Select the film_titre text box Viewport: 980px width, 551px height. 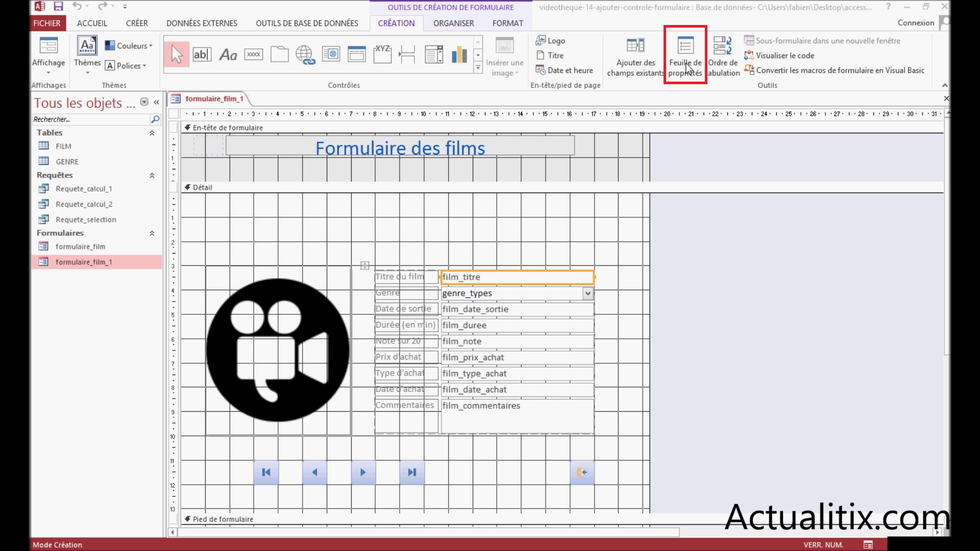click(518, 277)
